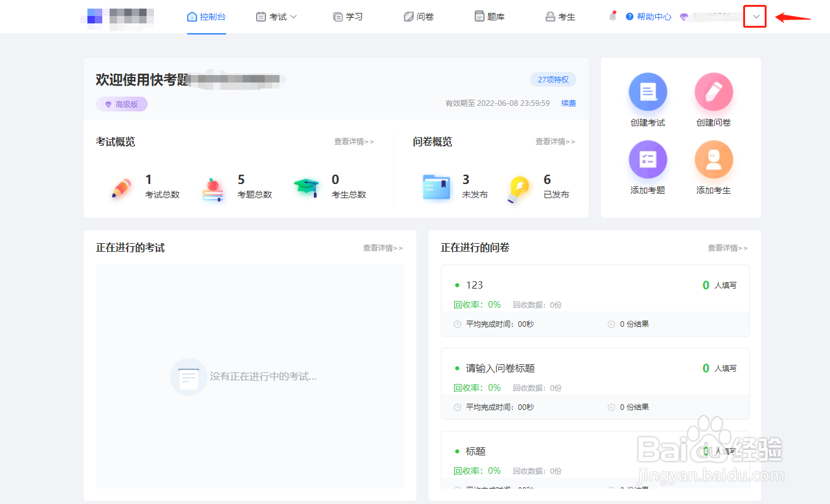Click the 高级版 version badge
Viewport: 830px width, 504px height.
121,104
